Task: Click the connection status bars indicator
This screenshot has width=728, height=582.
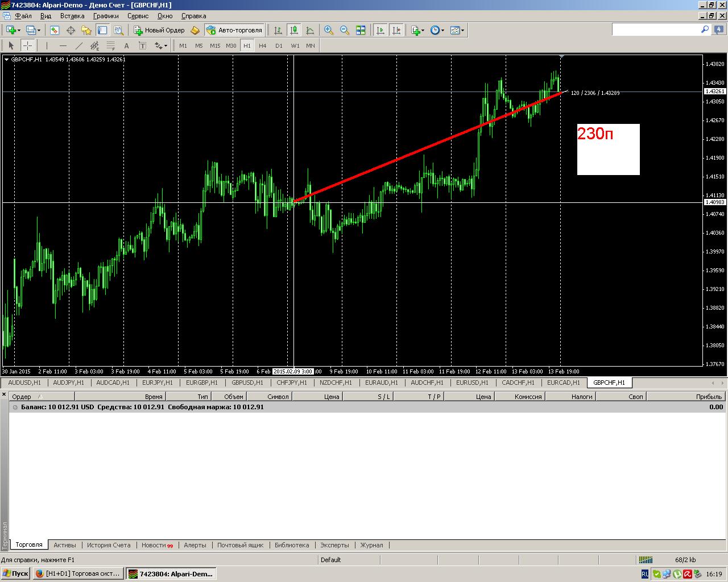Action: click(x=646, y=560)
